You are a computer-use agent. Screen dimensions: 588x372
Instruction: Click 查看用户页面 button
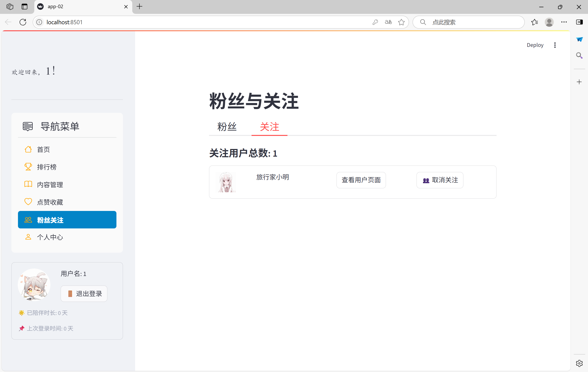pos(361,180)
